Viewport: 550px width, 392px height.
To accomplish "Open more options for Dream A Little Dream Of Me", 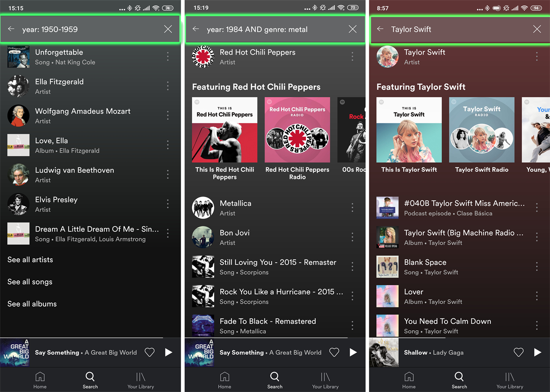I will pos(168,233).
